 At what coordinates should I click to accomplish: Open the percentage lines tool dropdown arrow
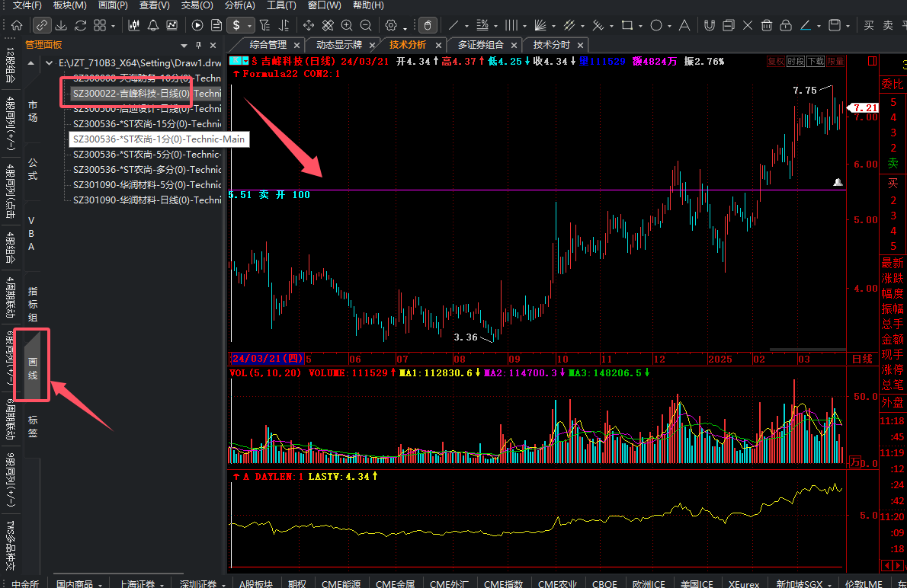pyautogui.click(x=495, y=26)
